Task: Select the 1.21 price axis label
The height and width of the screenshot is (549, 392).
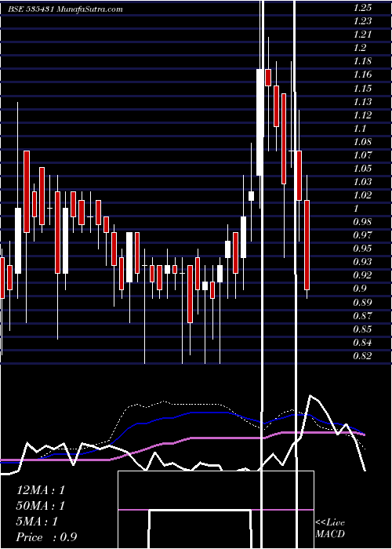Action: pyautogui.click(x=363, y=35)
